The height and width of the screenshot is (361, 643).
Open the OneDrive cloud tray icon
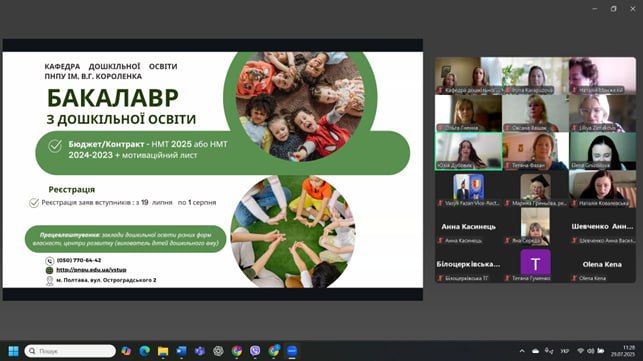[x=535, y=351]
